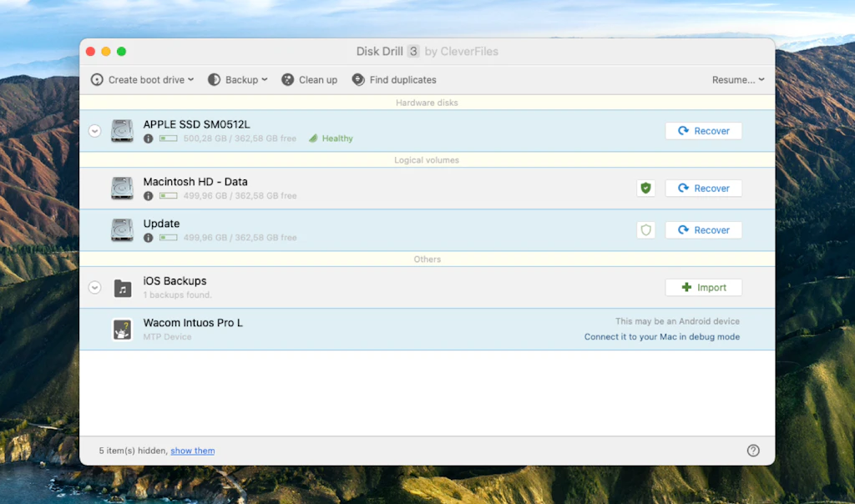This screenshot has height=504, width=855.
Task: Click the 1 backups found text
Action: pos(177,295)
